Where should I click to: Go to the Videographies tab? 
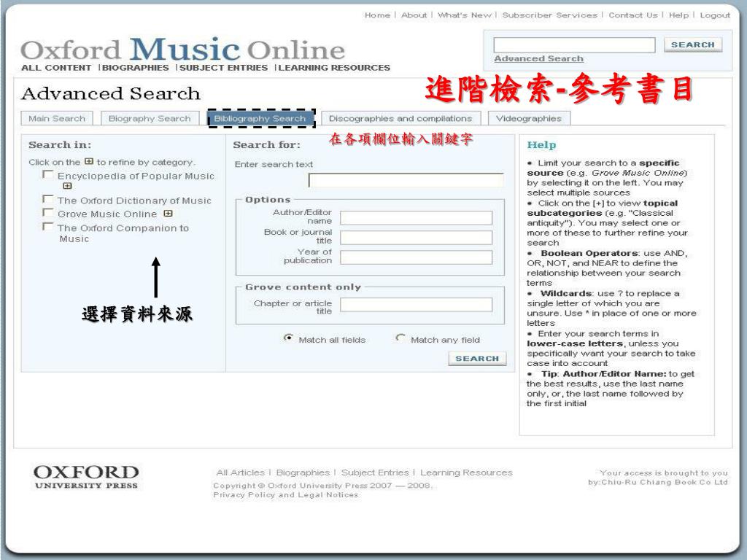[529, 118]
